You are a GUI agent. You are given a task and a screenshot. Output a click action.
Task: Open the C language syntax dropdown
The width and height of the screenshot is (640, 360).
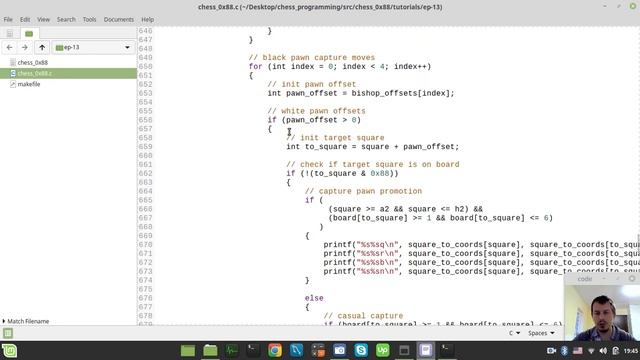click(514, 333)
